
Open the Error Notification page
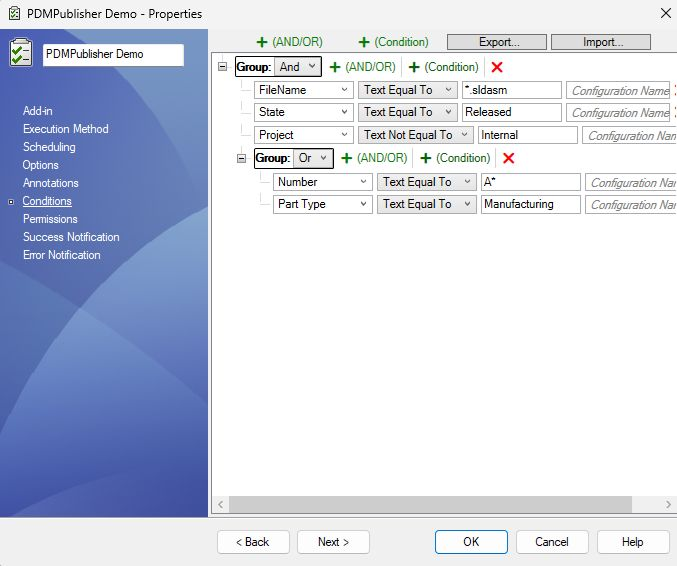[62, 255]
